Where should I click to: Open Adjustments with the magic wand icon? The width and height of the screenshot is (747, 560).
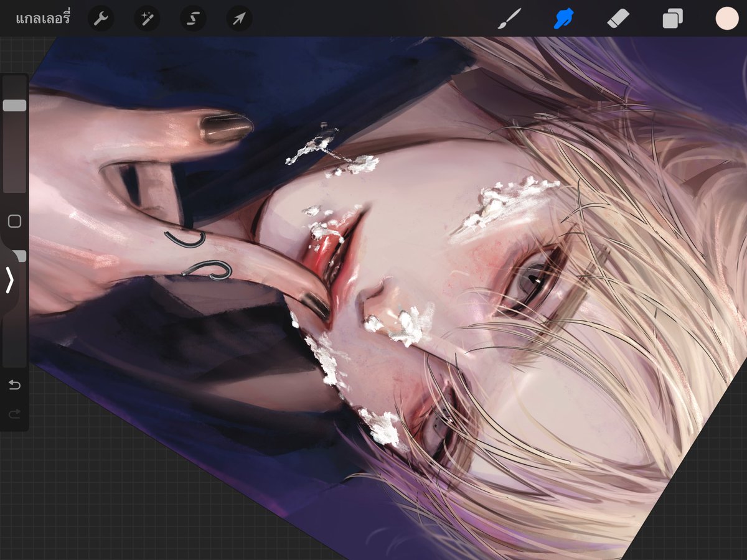tap(146, 18)
